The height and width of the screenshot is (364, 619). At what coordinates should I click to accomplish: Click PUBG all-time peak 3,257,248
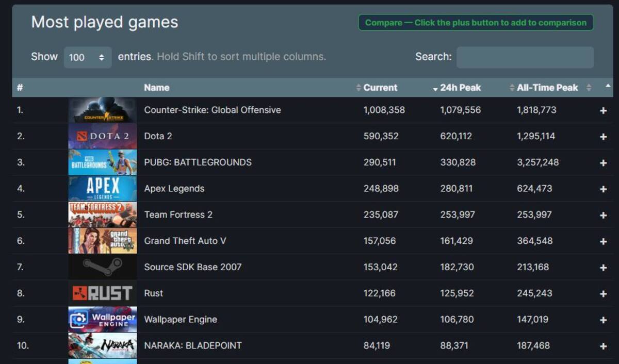[538, 162]
